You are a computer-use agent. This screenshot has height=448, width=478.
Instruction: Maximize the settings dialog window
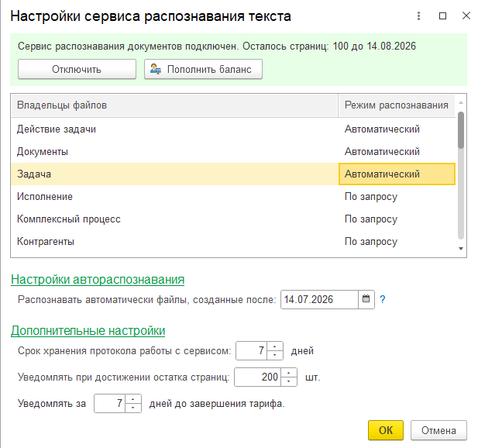click(x=442, y=16)
